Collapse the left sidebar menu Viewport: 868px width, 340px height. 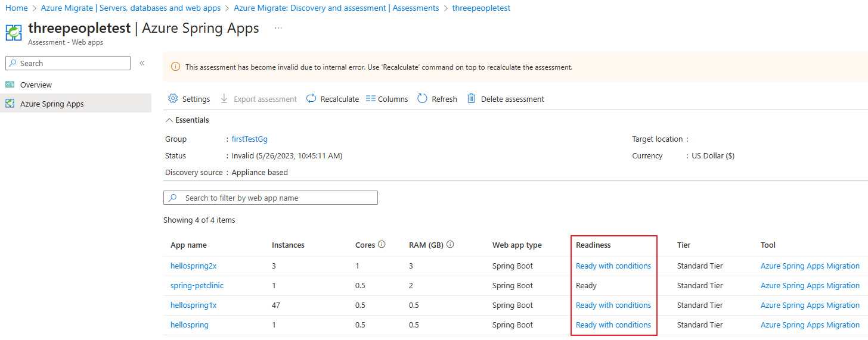(142, 63)
